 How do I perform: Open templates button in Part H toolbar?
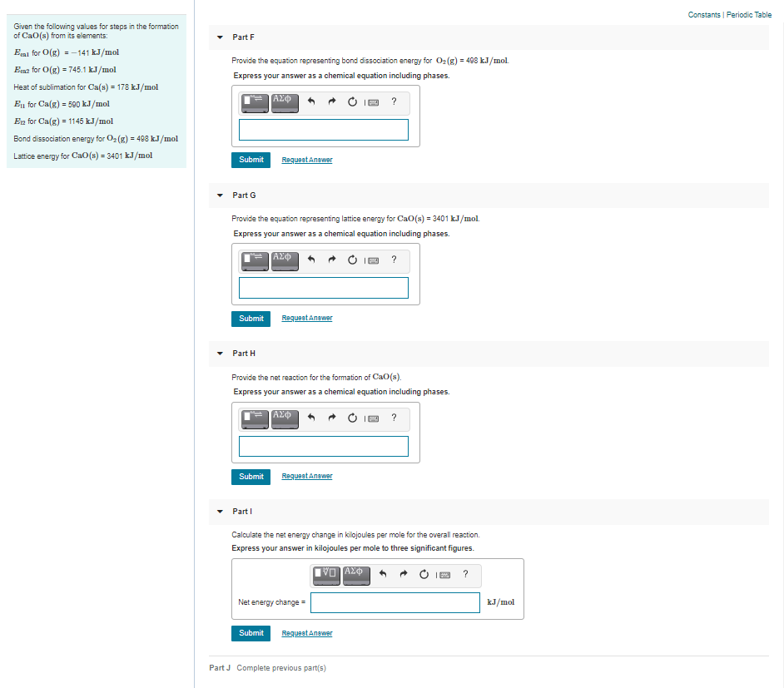click(x=255, y=418)
